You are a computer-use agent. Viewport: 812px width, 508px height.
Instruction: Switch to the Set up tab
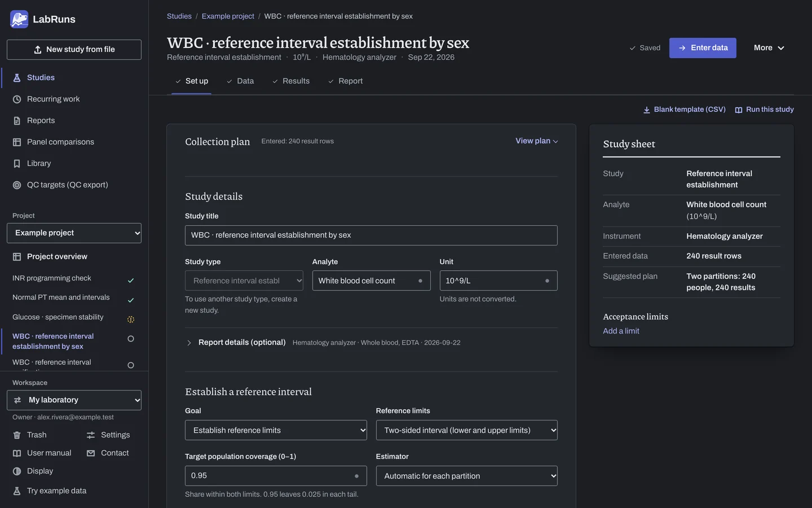click(x=191, y=81)
